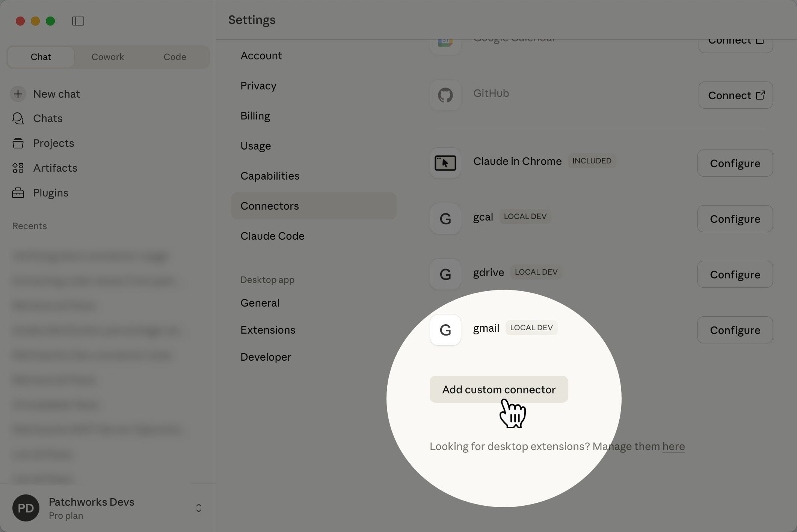Screen dimensions: 797x532
Task: Open Artifacts via shapes icon
Action: (18, 168)
